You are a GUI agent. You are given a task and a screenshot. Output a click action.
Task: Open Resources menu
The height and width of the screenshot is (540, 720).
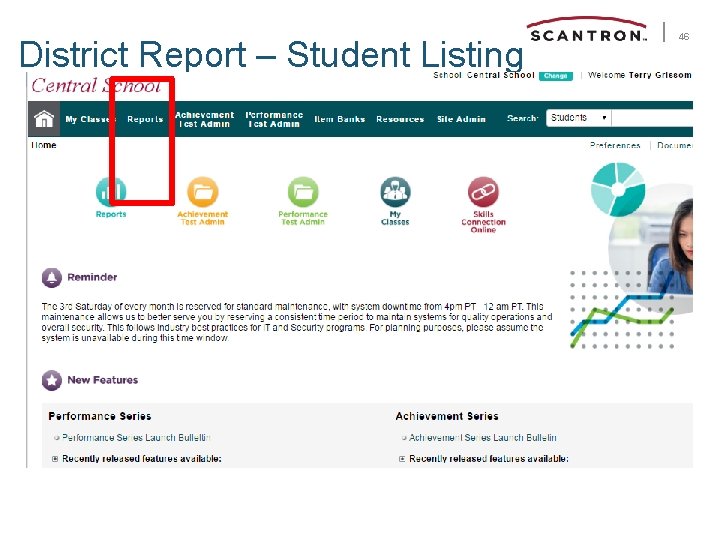pos(400,119)
